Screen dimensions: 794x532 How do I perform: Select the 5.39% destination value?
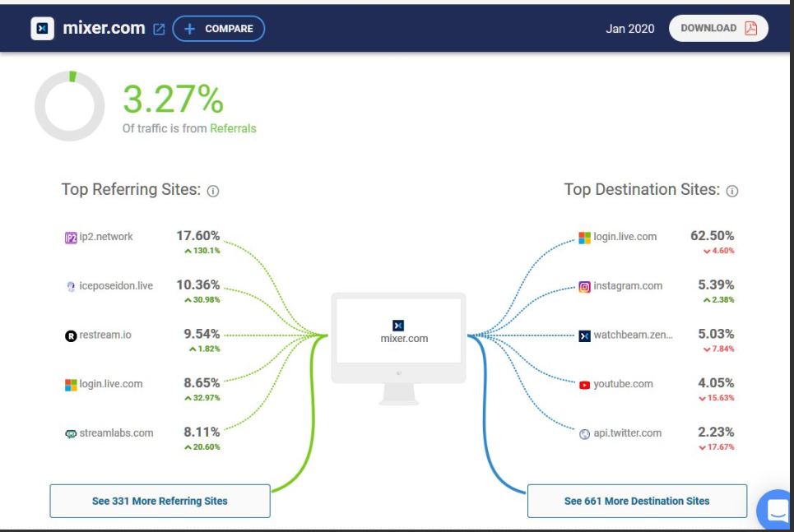pyautogui.click(x=716, y=285)
